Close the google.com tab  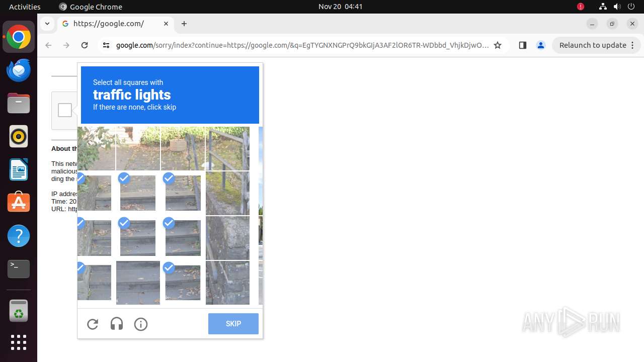point(166,24)
